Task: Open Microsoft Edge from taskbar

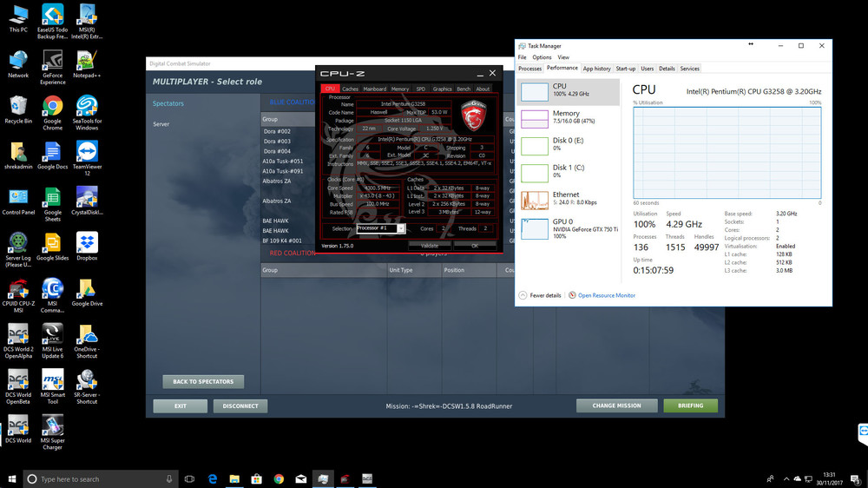Action: [x=213, y=478]
